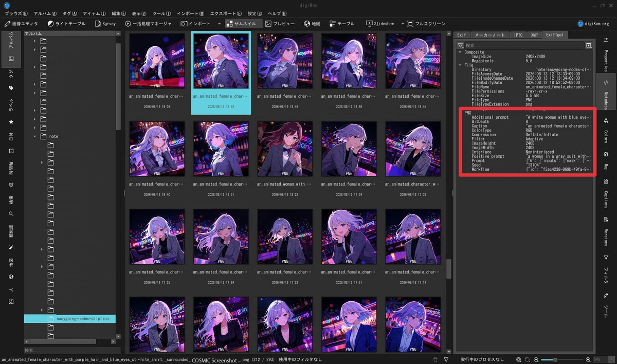Image resolution: width=617 pixels, height=364 pixels.
Task: Select the thumbnail dated 2026/08/12 18:22
Action: click(x=285, y=160)
